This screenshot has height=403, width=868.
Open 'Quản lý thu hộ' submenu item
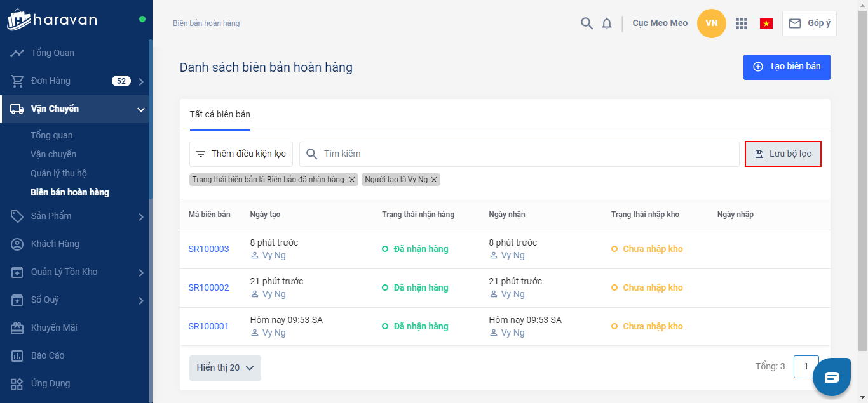pyautogui.click(x=58, y=173)
